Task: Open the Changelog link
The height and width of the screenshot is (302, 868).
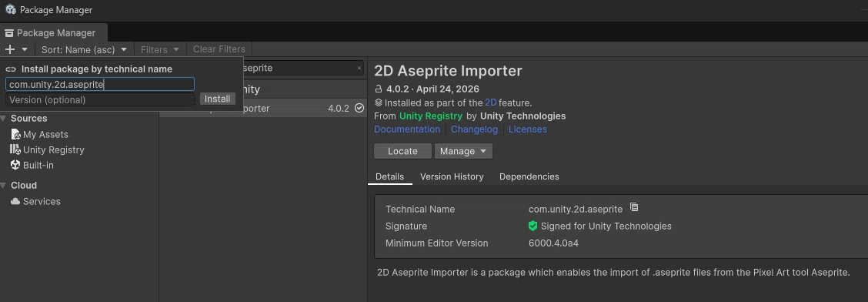Action: pos(474,129)
